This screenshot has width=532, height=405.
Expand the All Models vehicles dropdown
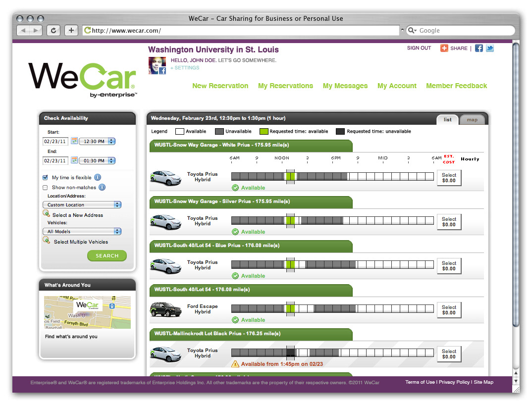(x=82, y=231)
